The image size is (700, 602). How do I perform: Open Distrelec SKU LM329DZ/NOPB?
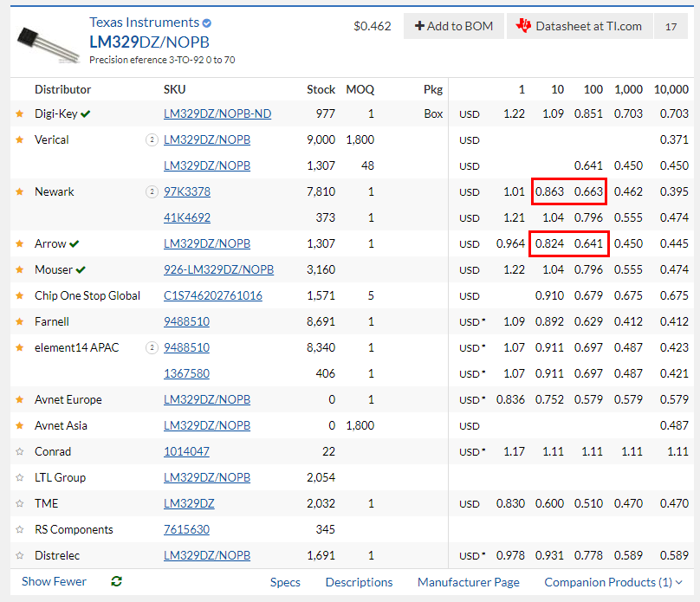[207, 555]
